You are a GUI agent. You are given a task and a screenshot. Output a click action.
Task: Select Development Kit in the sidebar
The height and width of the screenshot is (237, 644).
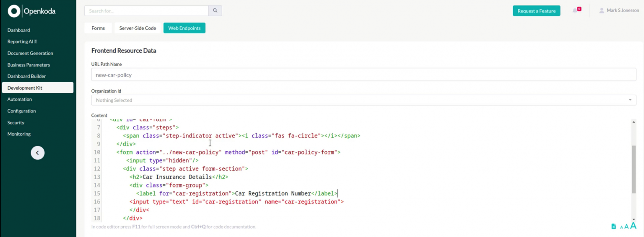38,88
